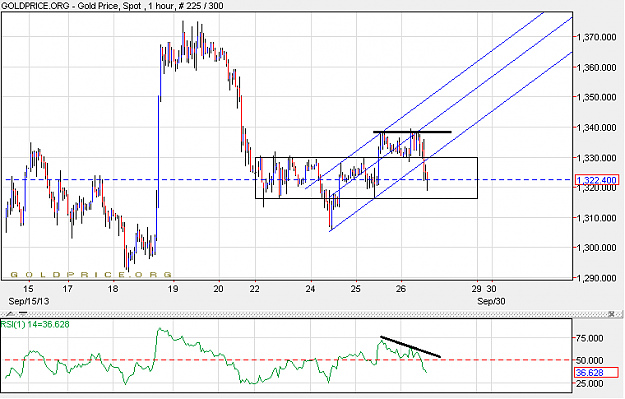Click the '20' date axis label
Screen dimensions: 625x399
coord(218,289)
